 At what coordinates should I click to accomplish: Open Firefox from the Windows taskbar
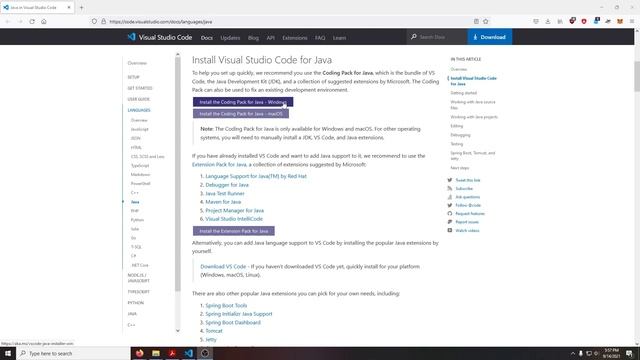(140, 353)
